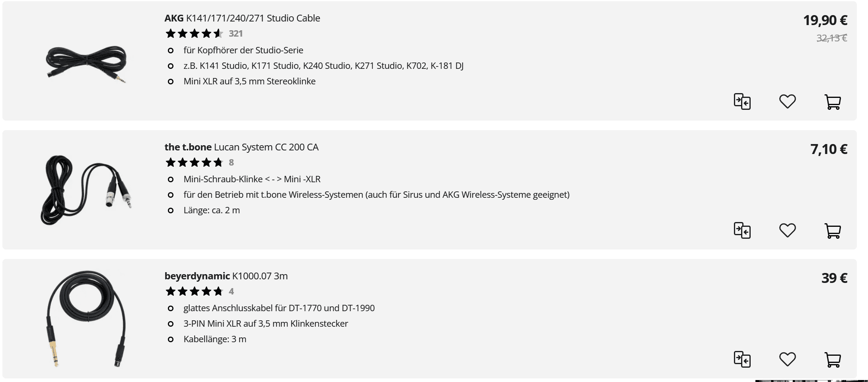Viewport: 868px width, 382px height.
Task: Open the AKG K141/171/240/271 Studio Cable title
Action: [x=242, y=18]
